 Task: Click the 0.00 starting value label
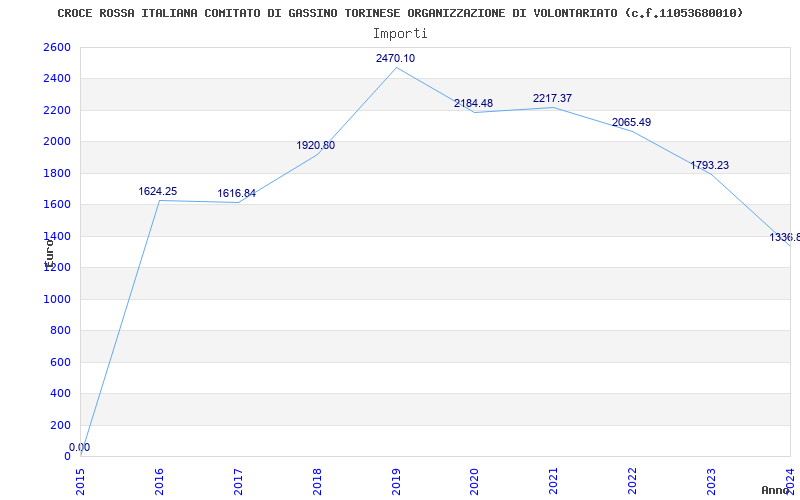79,448
